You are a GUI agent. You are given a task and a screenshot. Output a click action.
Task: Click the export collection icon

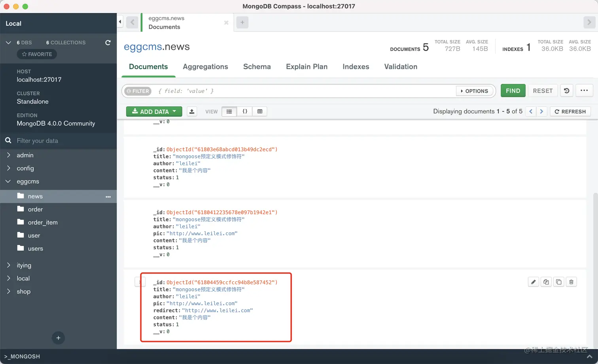coord(192,111)
